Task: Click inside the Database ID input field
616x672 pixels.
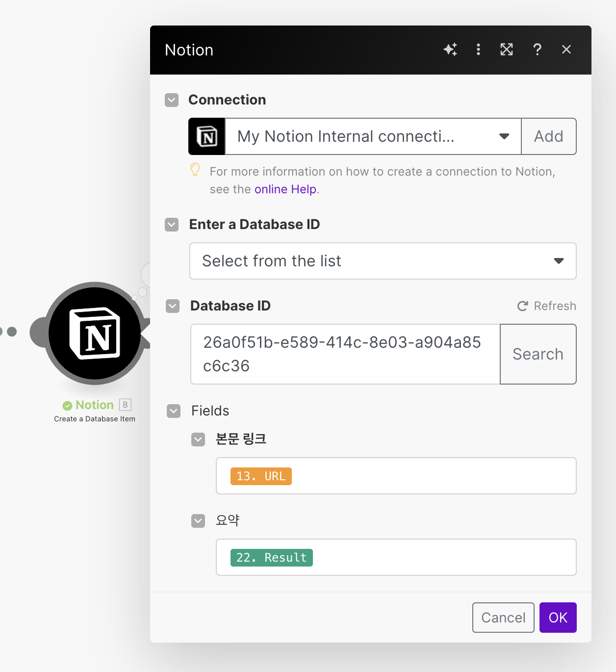Action: [x=343, y=354]
